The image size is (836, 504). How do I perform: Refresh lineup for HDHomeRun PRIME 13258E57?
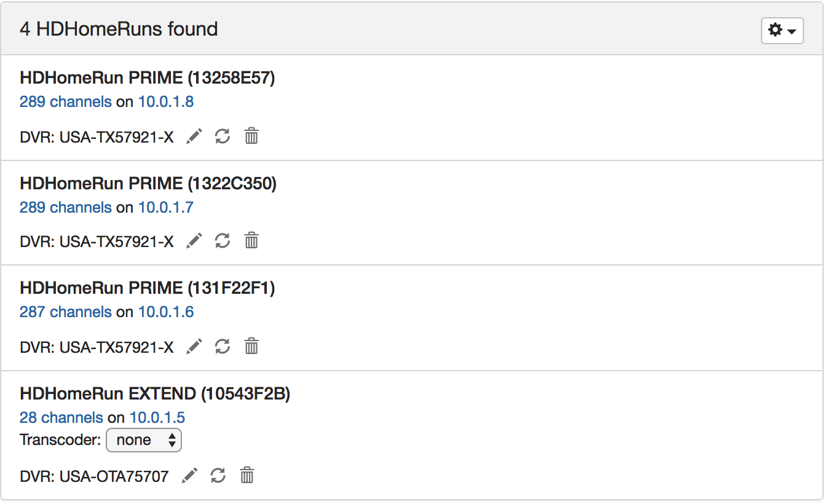223,136
